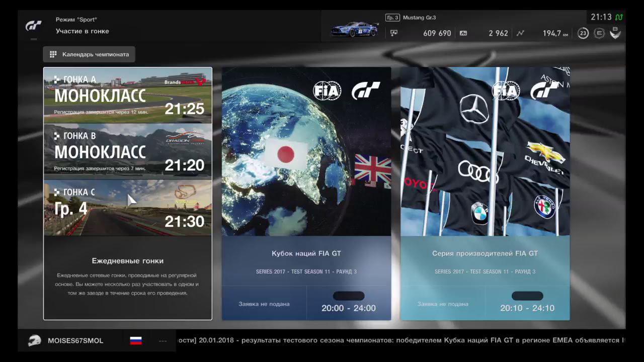Click the Ежедневные гонки heading
The image size is (644, 362).
(128, 261)
